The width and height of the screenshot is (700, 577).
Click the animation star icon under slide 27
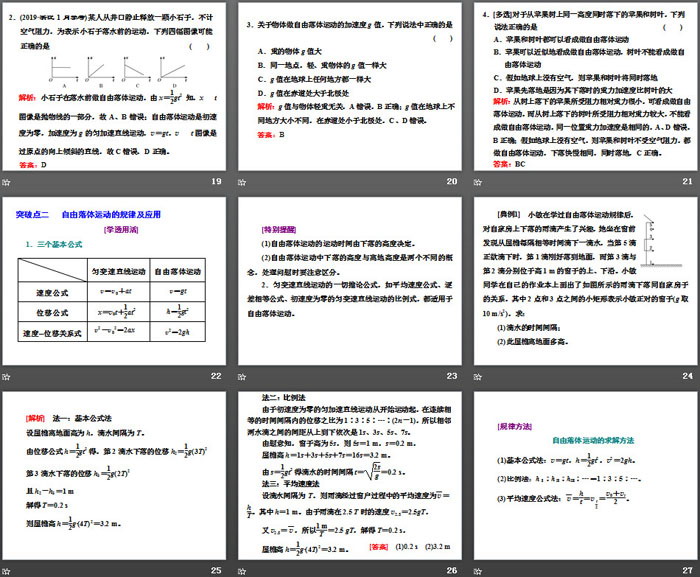pos(475,570)
